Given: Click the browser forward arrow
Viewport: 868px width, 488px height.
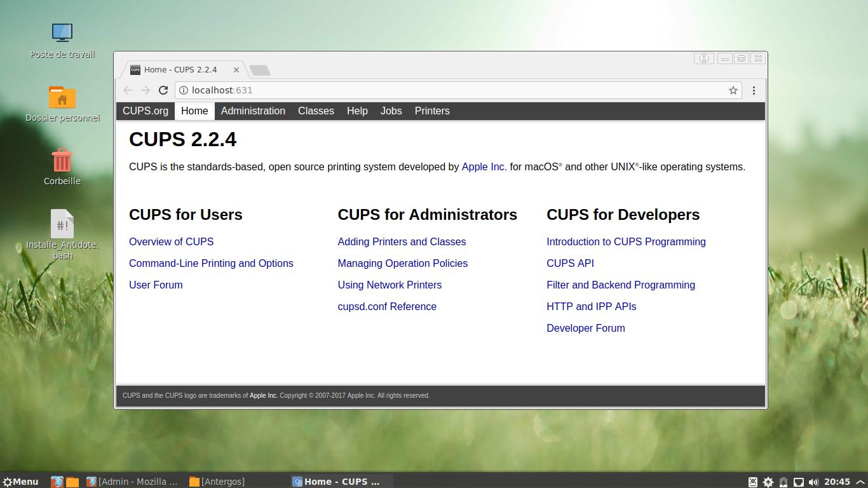Looking at the screenshot, I should (x=146, y=90).
